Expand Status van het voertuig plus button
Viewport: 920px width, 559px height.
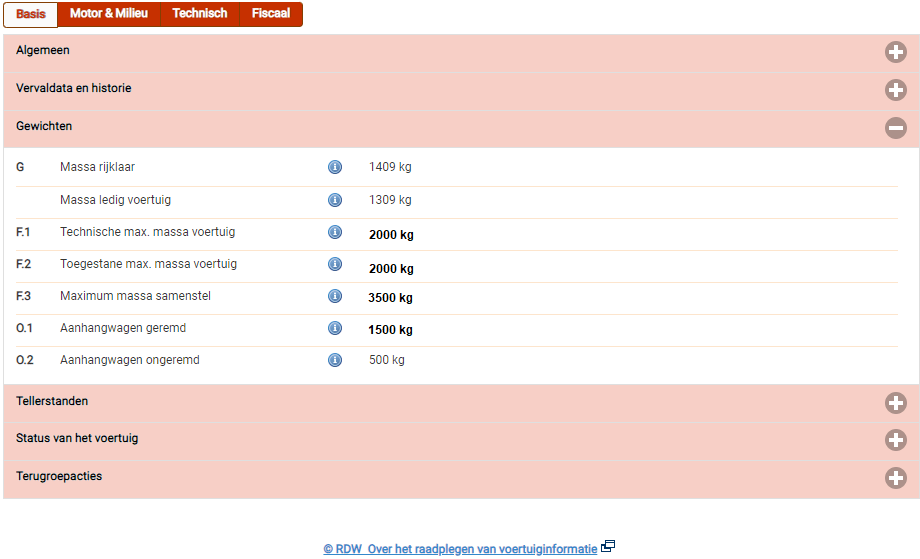(x=895, y=440)
